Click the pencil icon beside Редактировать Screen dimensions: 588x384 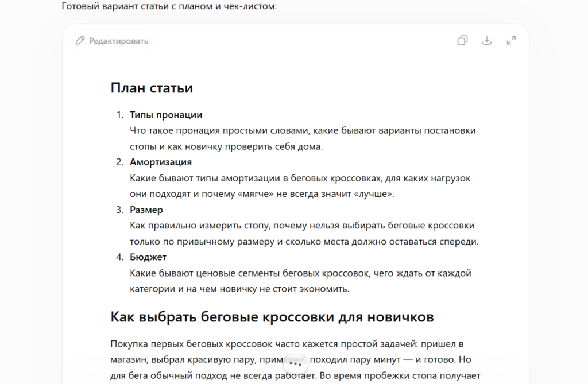[x=80, y=41]
